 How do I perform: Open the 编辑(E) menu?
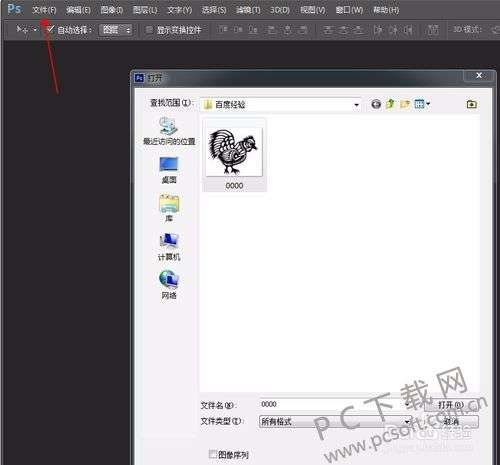coord(78,10)
